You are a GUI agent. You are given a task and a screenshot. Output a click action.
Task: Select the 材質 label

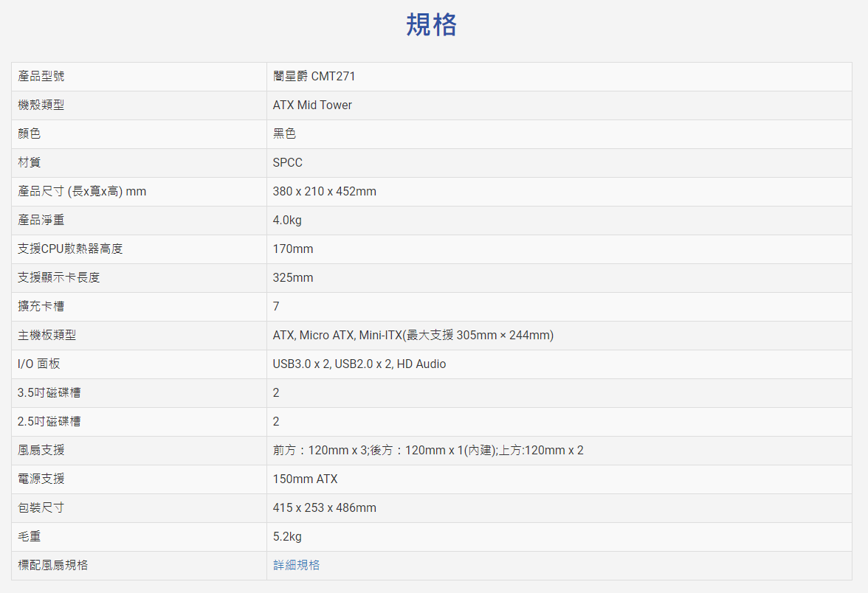click(30, 162)
